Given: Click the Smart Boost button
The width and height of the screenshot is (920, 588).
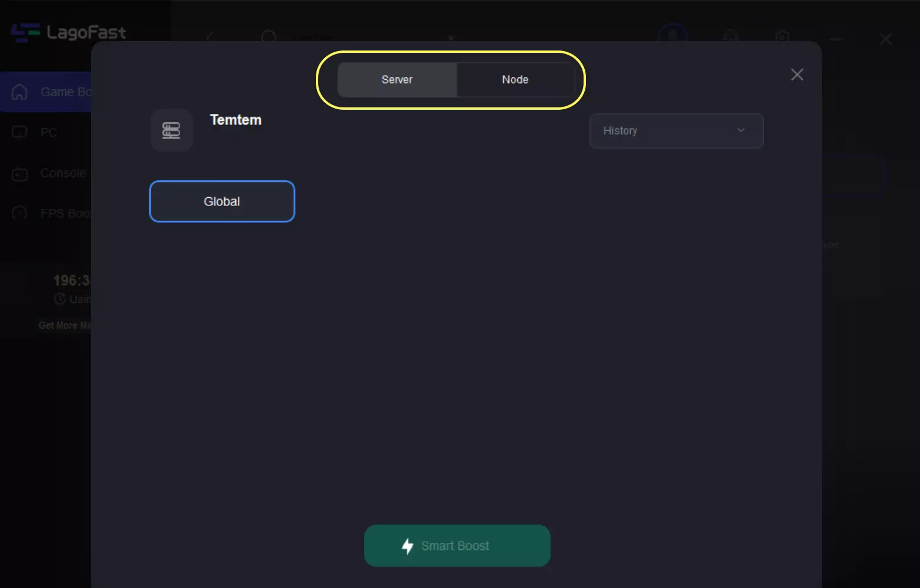Looking at the screenshot, I should pyautogui.click(x=457, y=546).
